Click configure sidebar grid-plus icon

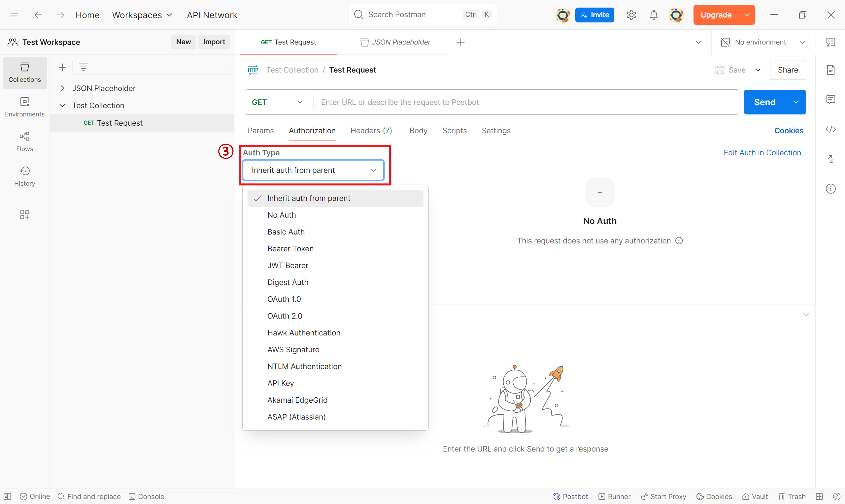pyautogui.click(x=25, y=215)
